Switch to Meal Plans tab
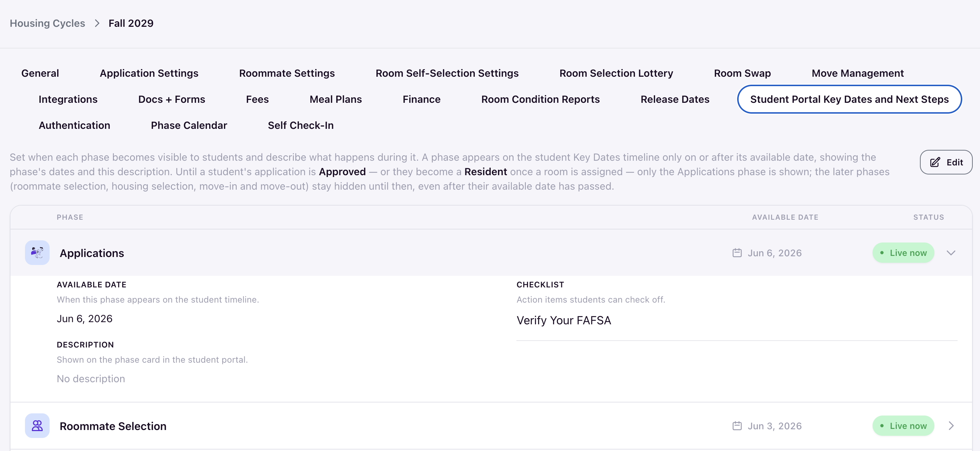The height and width of the screenshot is (451, 980). click(x=335, y=99)
